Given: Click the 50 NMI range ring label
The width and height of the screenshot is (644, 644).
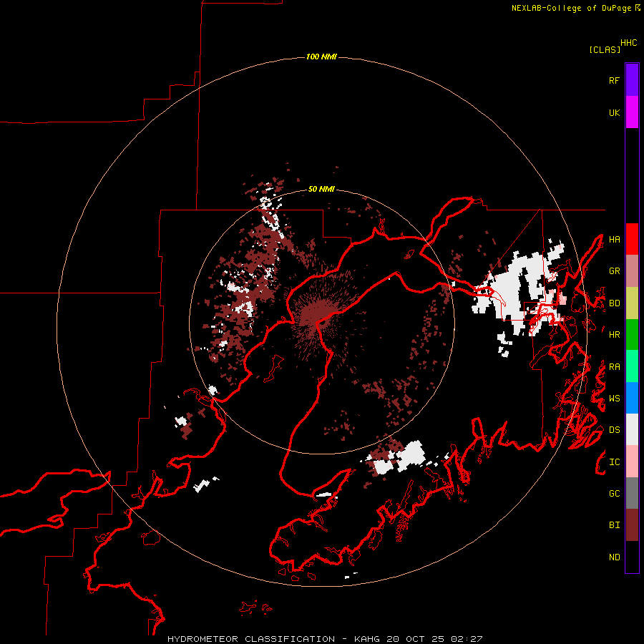Looking at the screenshot, I should (x=321, y=189).
